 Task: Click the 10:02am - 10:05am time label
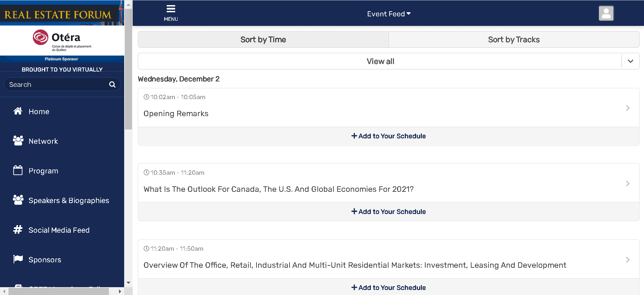[178, 97]
